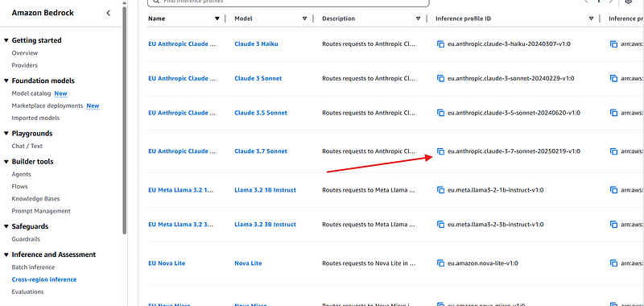
Task: Open Imported models in the sidebar
Action: (x=35, y=118)
